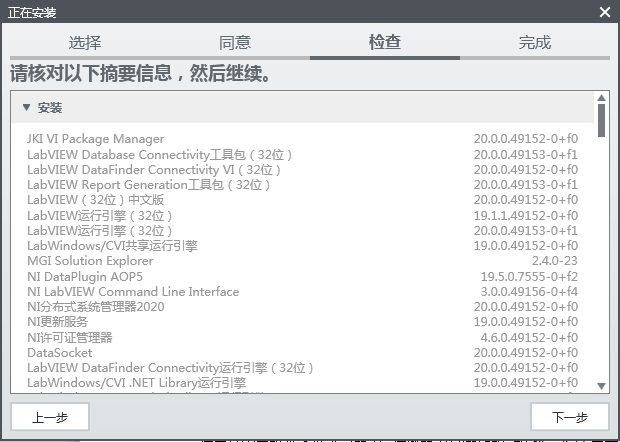620x442 pixels.
Task: Click the scrollbar down arrow
Action: tap(601, 386)
